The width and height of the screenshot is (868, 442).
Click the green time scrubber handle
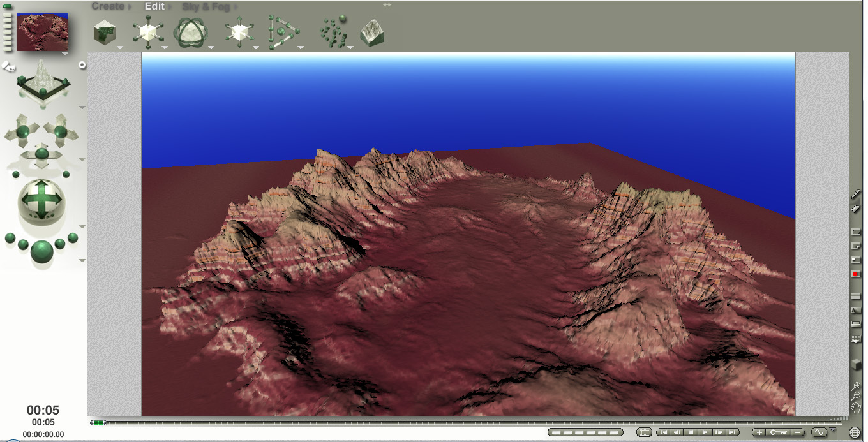(98, 422)
